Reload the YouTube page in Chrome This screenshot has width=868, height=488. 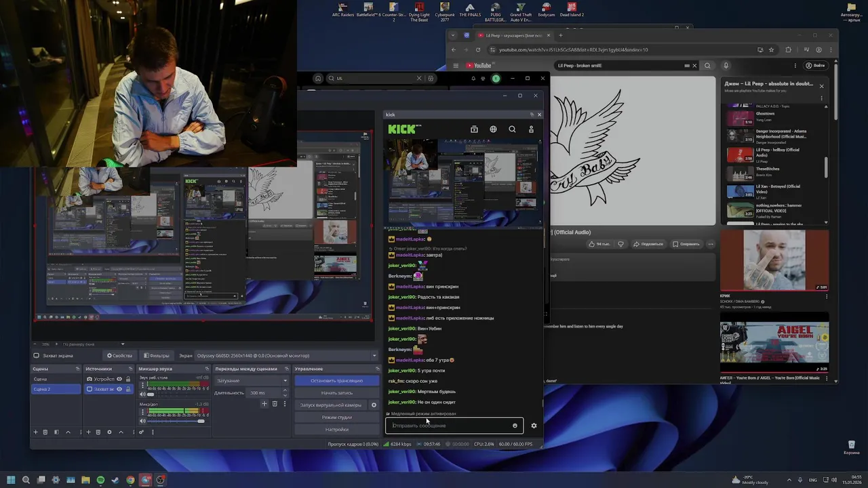pyautogui.click(x=478, y=49)
